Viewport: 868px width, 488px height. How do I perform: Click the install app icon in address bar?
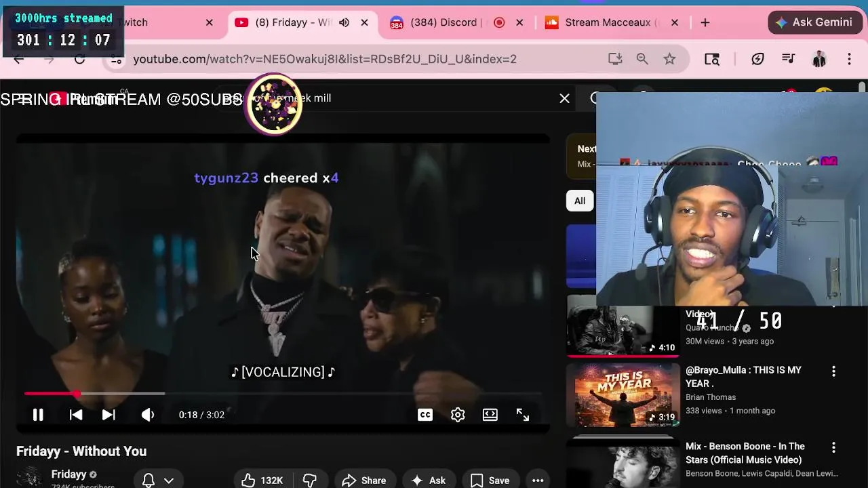tap(615, 59)
